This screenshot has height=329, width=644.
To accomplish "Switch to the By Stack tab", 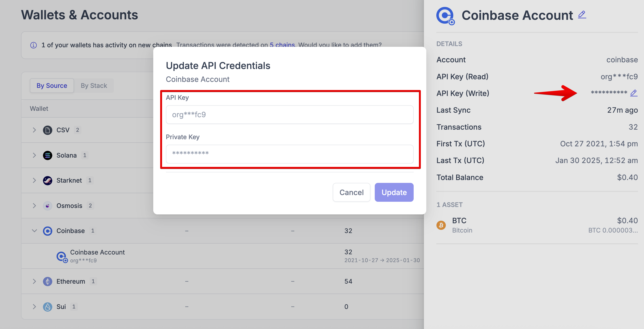I will pos(94,85).
